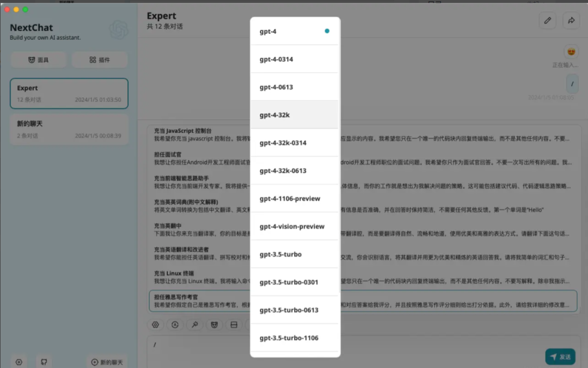Screen dimensions: 588x368
Task: Click the pin/prompt icon in input toolbar
Action: pos(194,324)
